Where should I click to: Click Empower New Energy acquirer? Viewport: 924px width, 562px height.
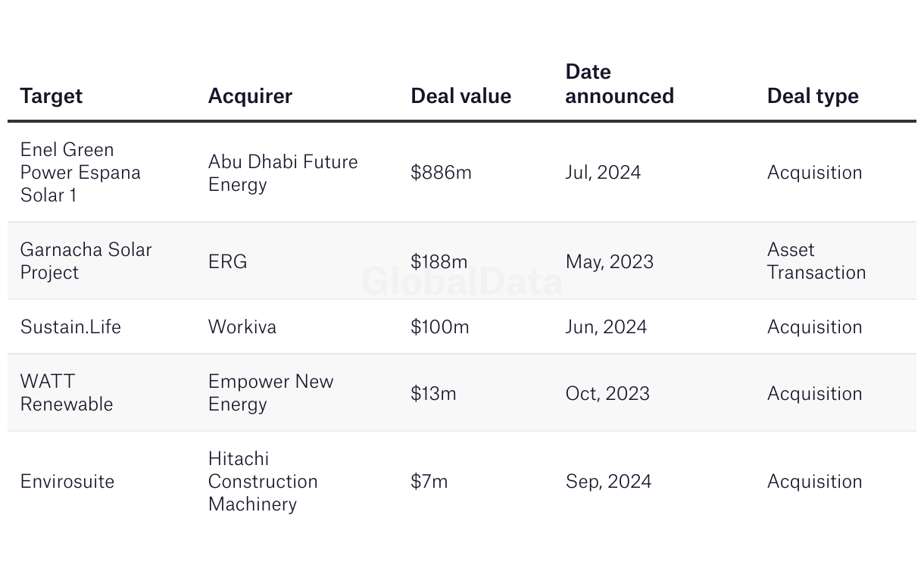coord(271,392)
